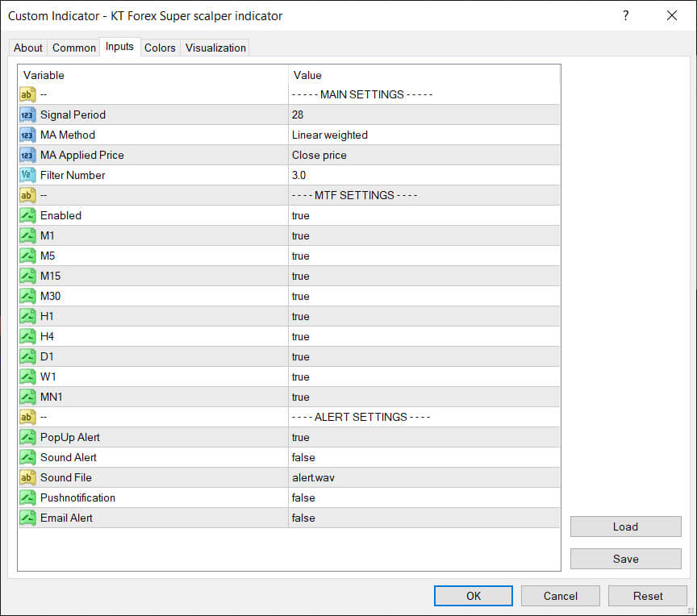Select the H4 value true
This screenshot has height=616, width=697.
(x=300, y=337)
